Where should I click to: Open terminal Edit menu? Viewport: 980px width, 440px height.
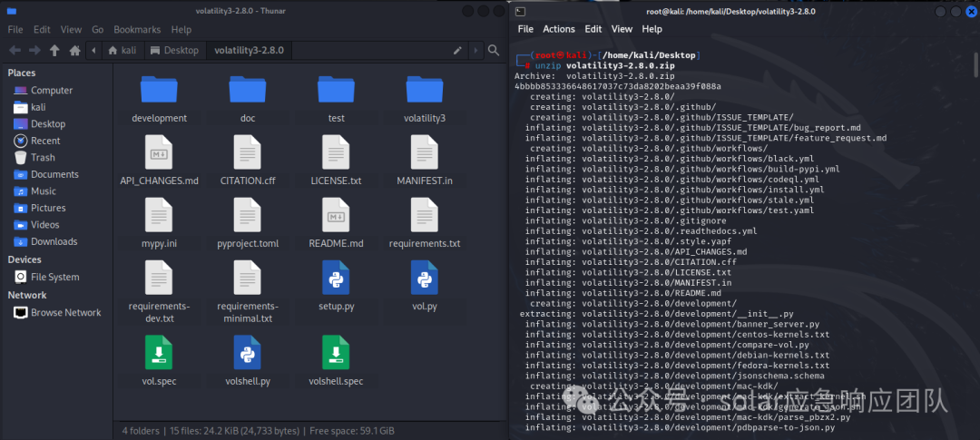593,29
